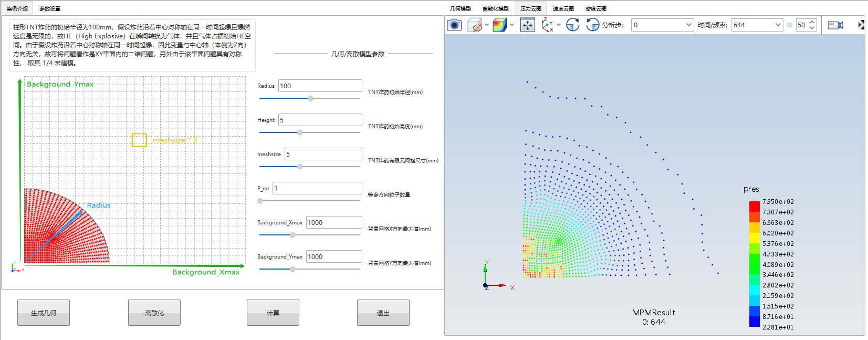
Task: Toggle the model display visibility icon
Action: pyautogui.click(x=475, y=25)
